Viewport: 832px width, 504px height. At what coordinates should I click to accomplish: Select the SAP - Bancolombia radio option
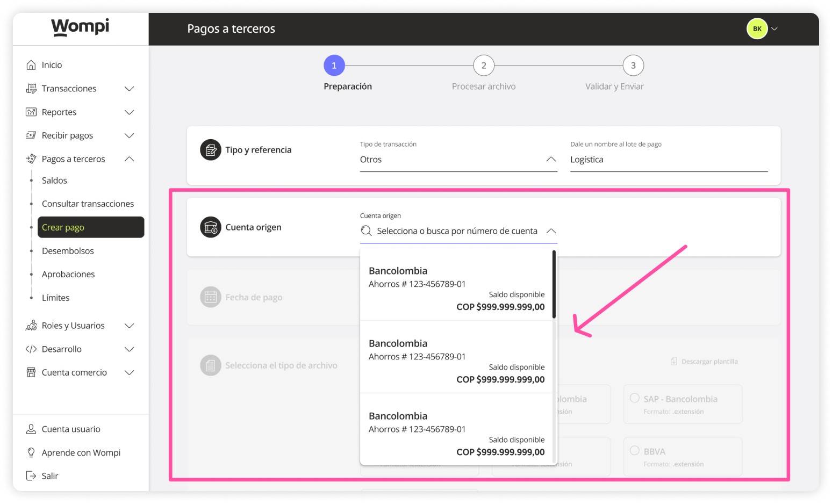coord(635,398)
